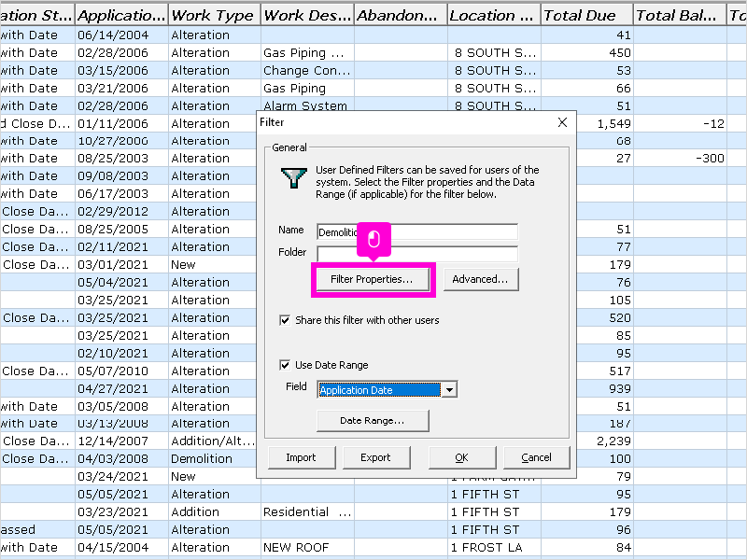Viewport: 747px width, 560px height.
Task: Click the Advanced... button
Action: click(x=481, y=279)
